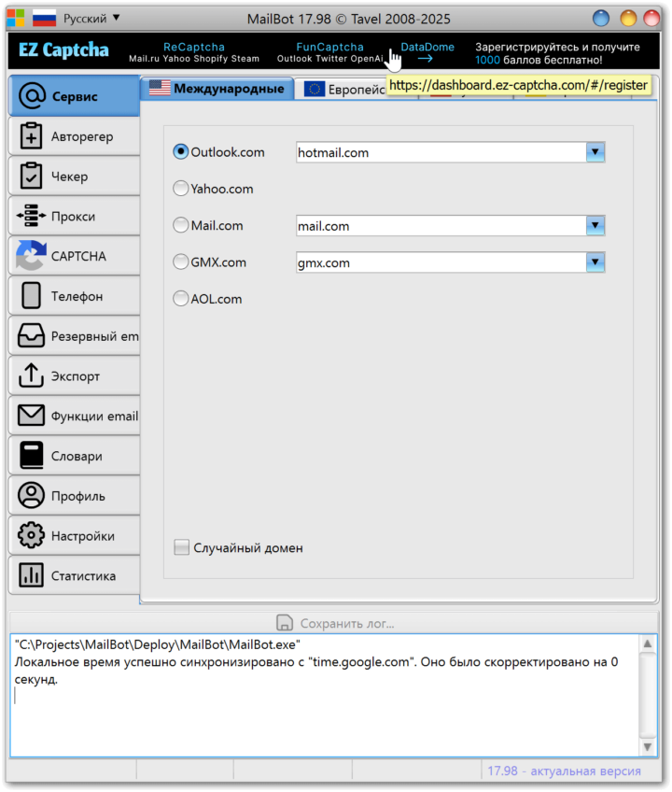672x792 pixels.
Task: Click the Экспорт upload icon
Action: pos(32,375)
